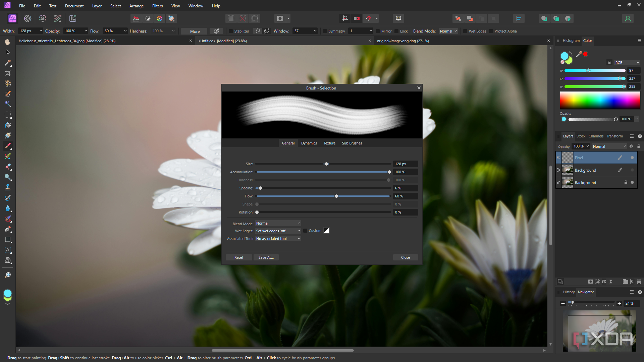Open the Window value dropdown
The height and width of the screenshot is (362, 644).
[x=315, y=31]
